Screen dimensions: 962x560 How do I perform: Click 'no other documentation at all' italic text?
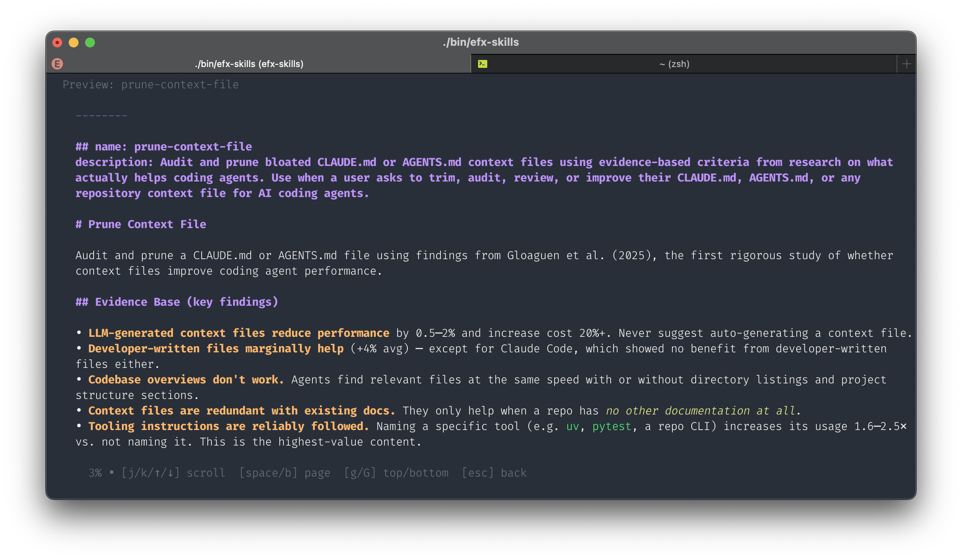(x=700, y=411)
